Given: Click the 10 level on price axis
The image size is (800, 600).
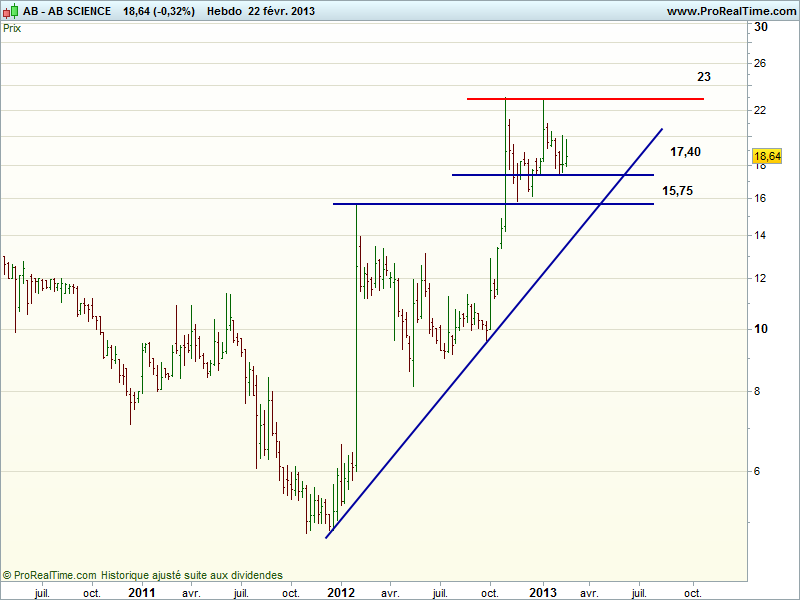Looking at the screenshot, I should 760,328.
